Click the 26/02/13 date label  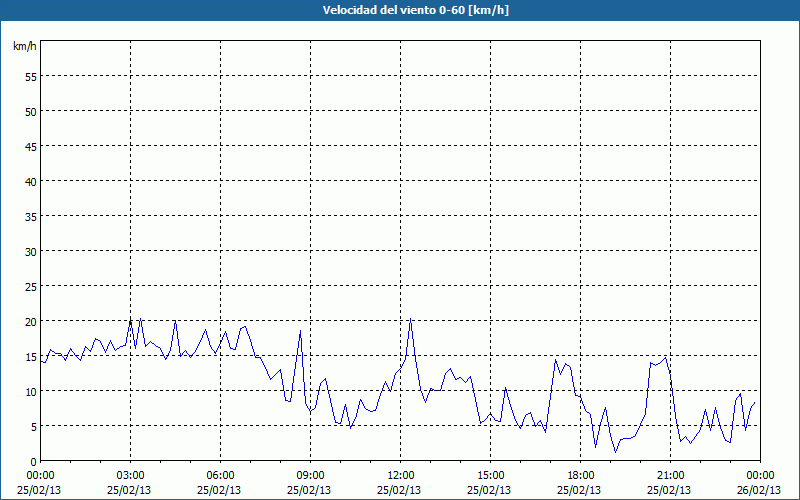click(x=759, y=490)
